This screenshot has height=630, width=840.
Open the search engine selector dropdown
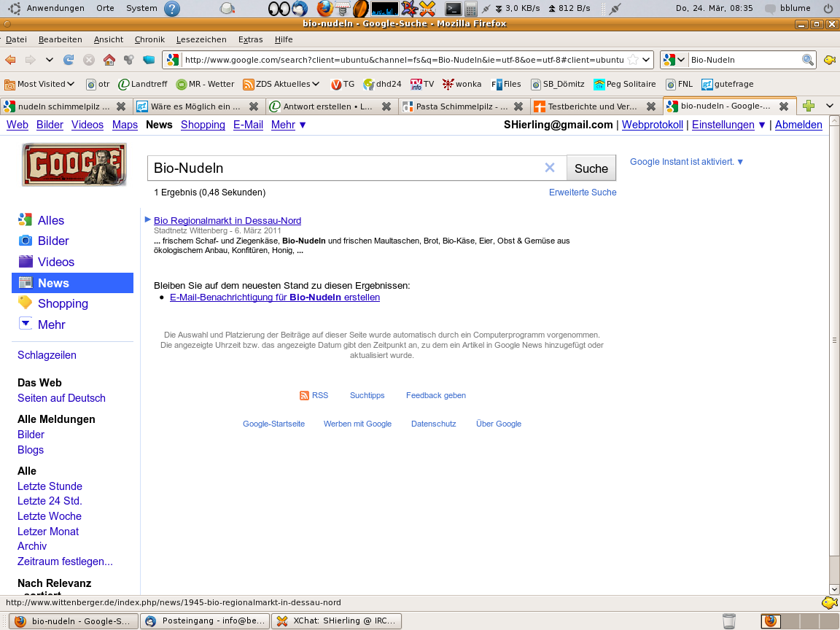(x=674, y=60)
